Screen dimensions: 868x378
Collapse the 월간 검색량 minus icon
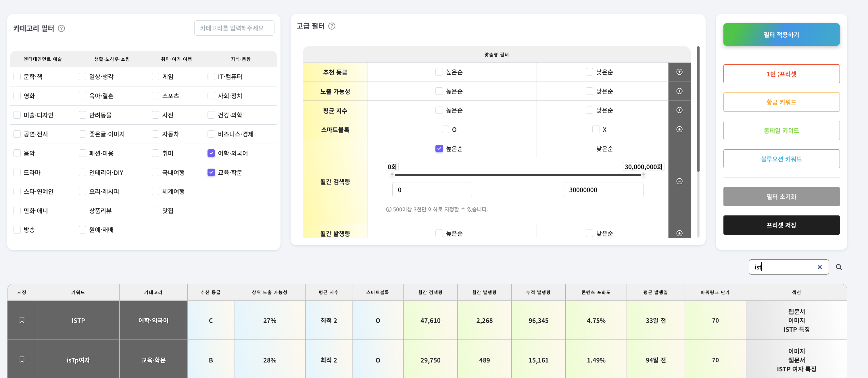pyautogui.click(x=679, y=182)
